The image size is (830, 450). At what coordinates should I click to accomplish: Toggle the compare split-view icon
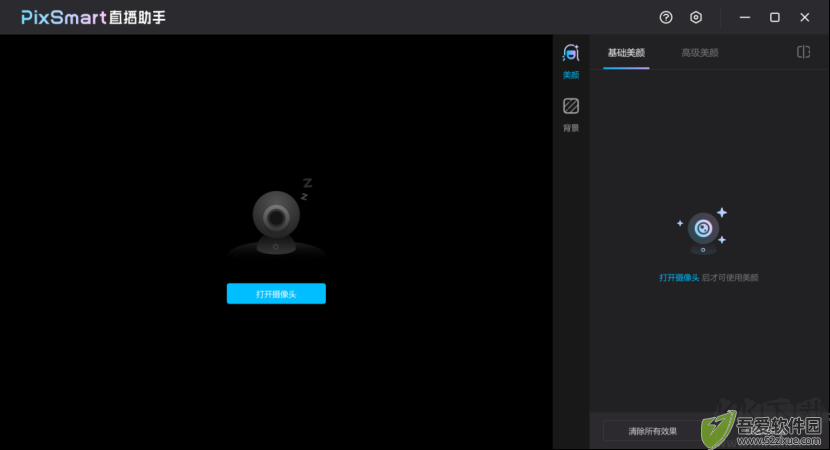[x=803, y=52]
